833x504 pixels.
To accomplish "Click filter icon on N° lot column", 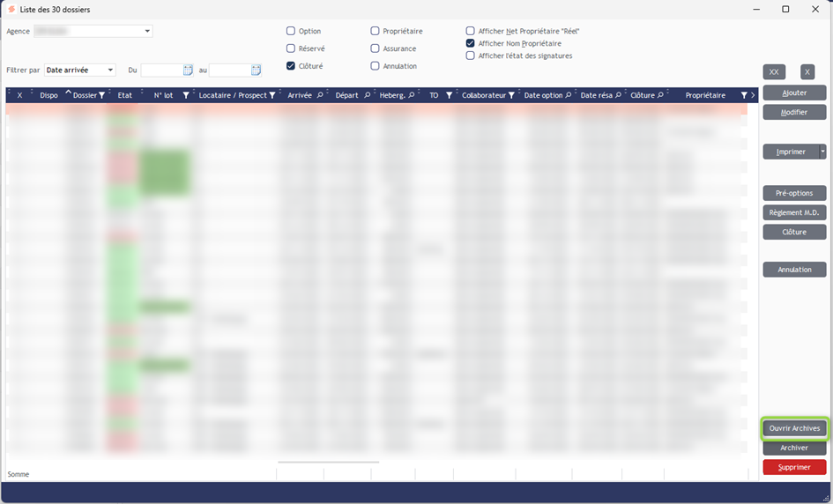I will pos(185,95).
